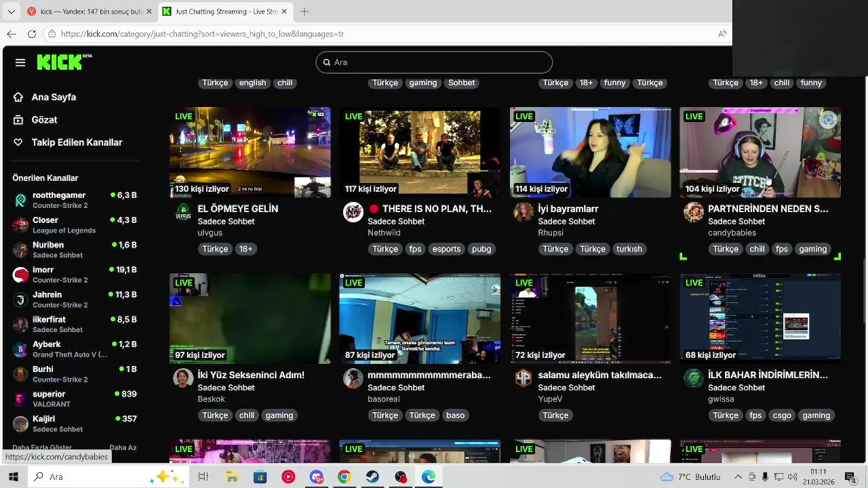
Task: Open candybabies stream thumbnail
Action: pos(760,152)
